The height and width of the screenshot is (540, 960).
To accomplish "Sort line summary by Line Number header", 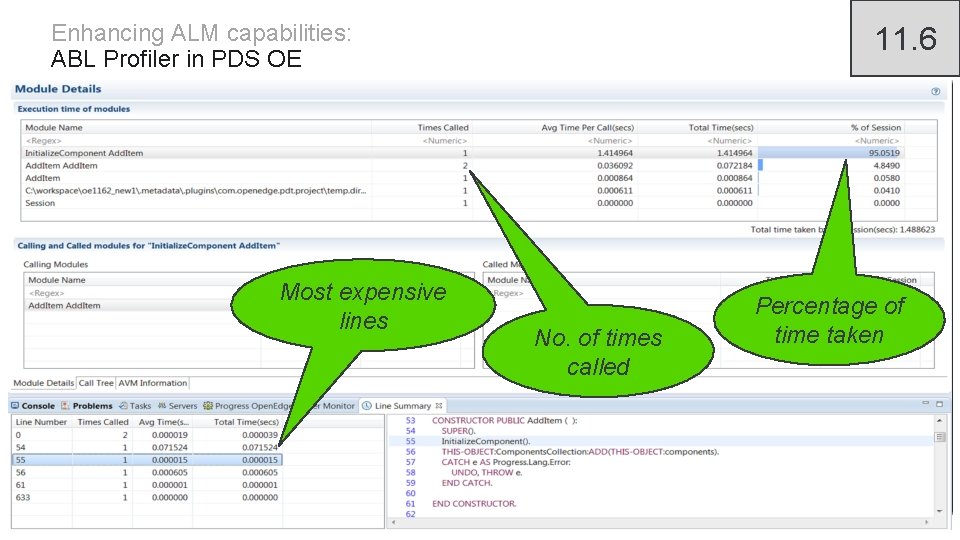I will click(x=41, y=422).
